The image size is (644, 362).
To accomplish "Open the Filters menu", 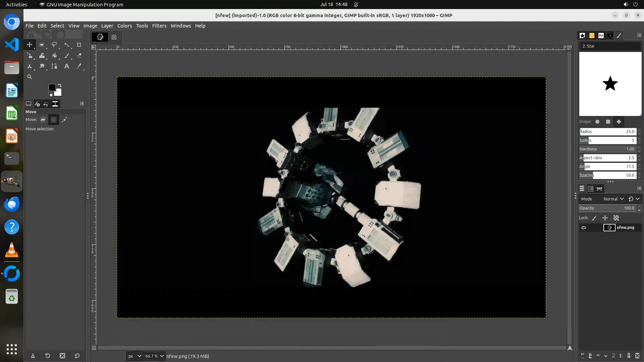I will pos(159,26).
